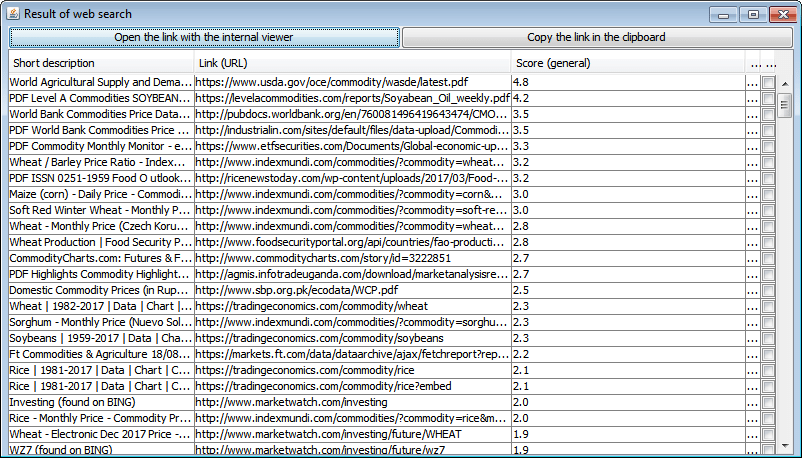Click URL indexmundi.com commodity=rice&m row
Viewport: 804px width, 461px height.
[352, 418]
